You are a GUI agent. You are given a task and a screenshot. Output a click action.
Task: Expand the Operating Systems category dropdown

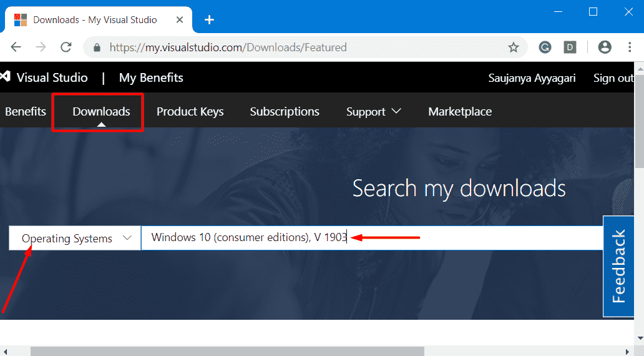tap(75, 238)
